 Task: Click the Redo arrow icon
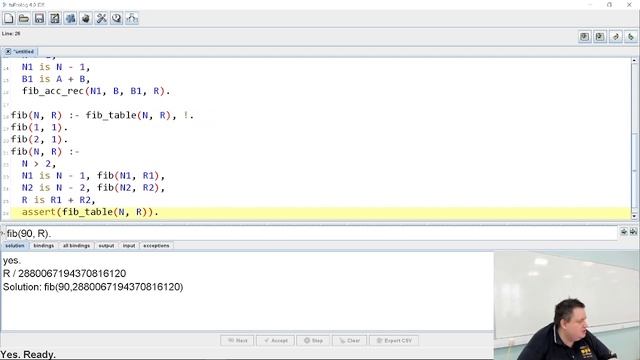(x=631, y=37)
